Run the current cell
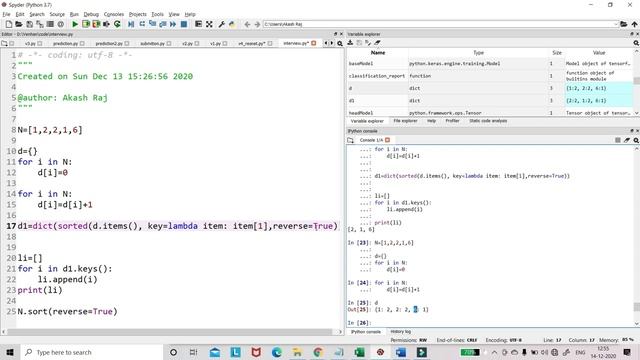640x360 pixels. click(86, 24)
